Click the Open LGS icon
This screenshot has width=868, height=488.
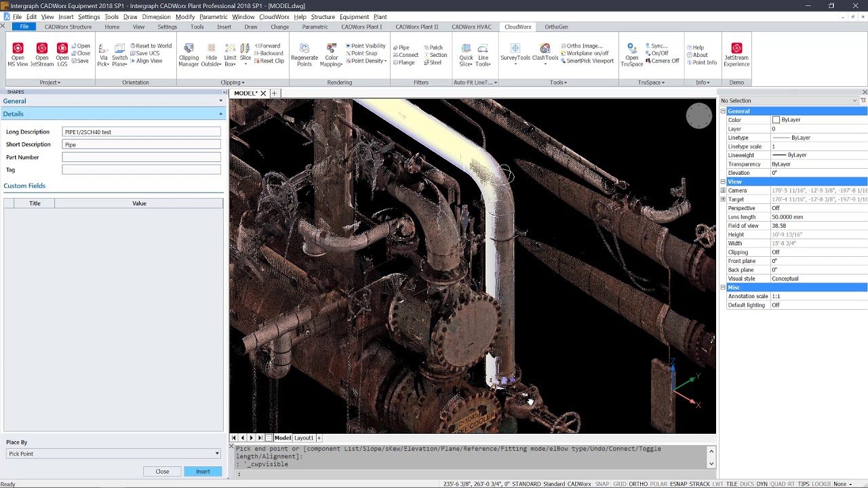62,54
